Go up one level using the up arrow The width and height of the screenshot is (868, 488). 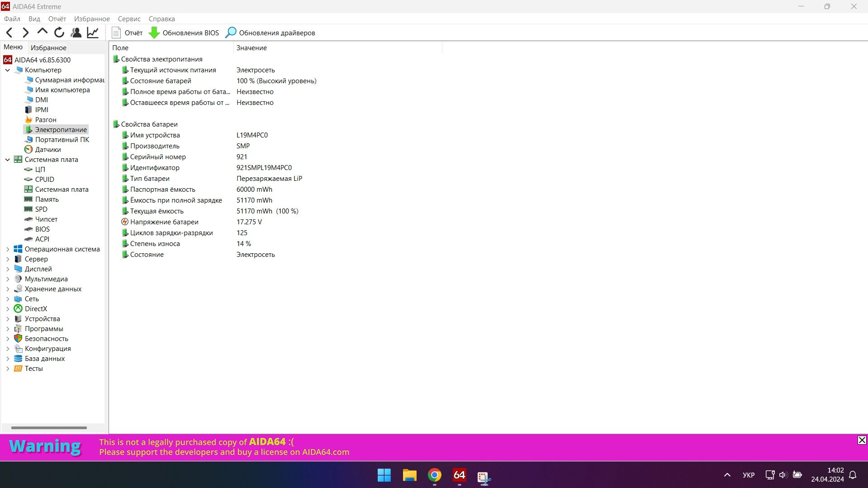point(42,32)
